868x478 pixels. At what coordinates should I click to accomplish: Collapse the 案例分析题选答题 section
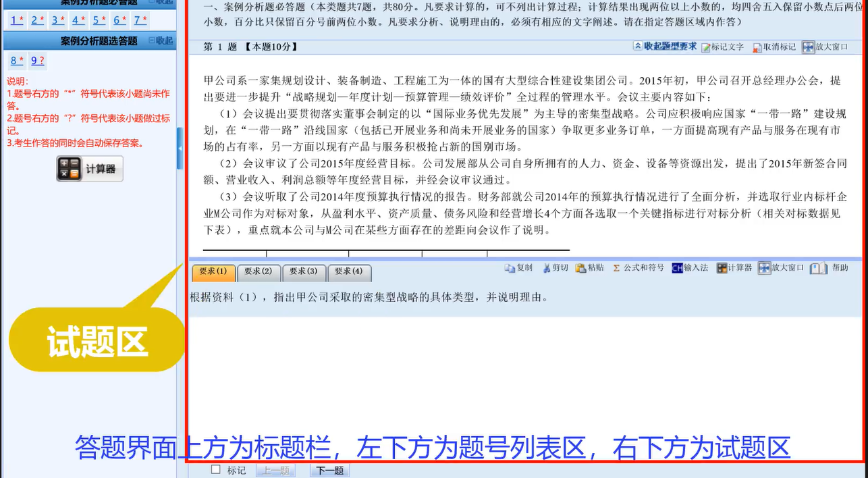pyautogui.click(x=161, y=41)
